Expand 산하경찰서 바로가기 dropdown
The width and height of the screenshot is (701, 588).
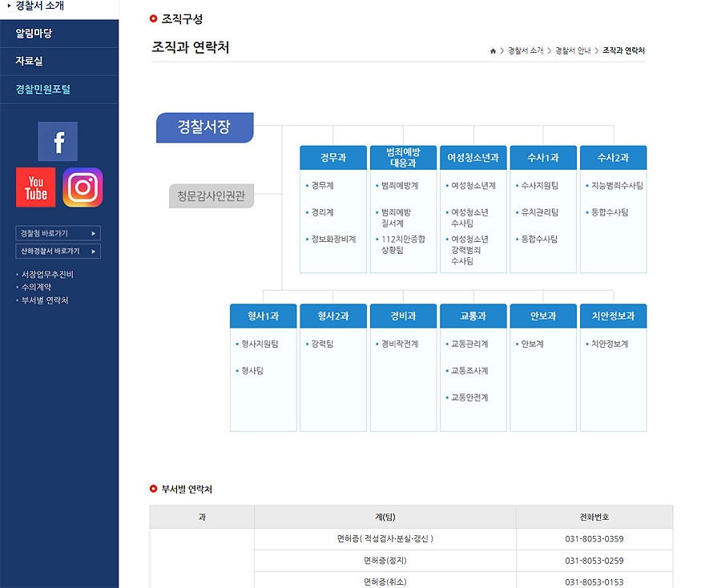pyautogui.click(x=58, y=252)
